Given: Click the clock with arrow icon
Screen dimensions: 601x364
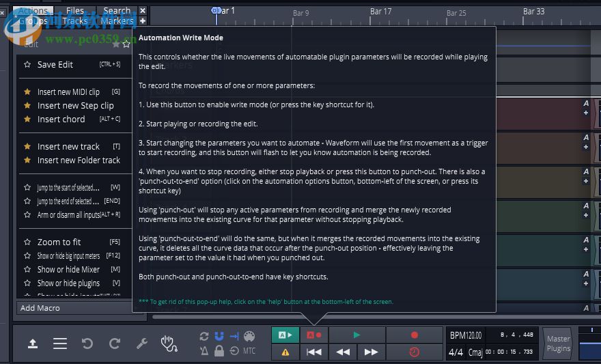Looking at the screenshot, I should point(234,350).
